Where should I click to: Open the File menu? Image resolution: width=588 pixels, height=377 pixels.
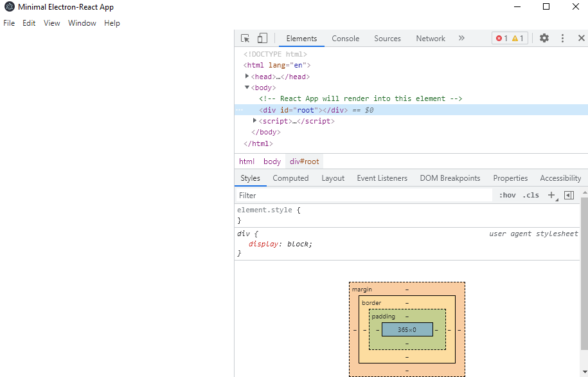(9, 23)
